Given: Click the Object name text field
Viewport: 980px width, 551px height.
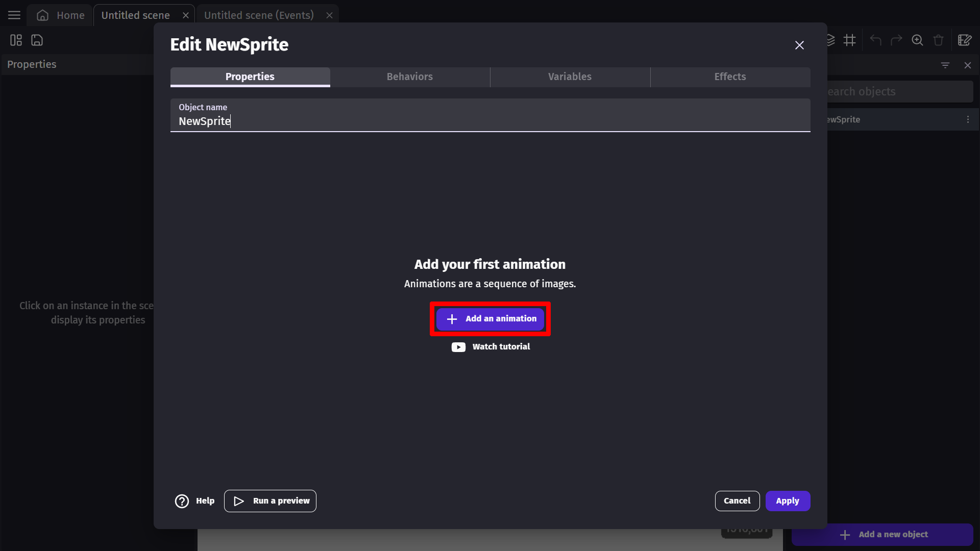Looking at the screenshot, I should pyautogui.click(x=490, y=121).
